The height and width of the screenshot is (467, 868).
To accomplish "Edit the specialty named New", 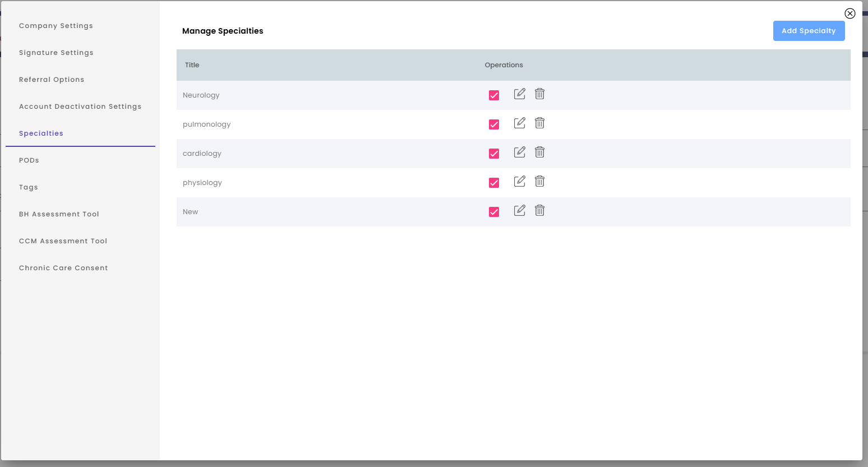I will (520, 210).
